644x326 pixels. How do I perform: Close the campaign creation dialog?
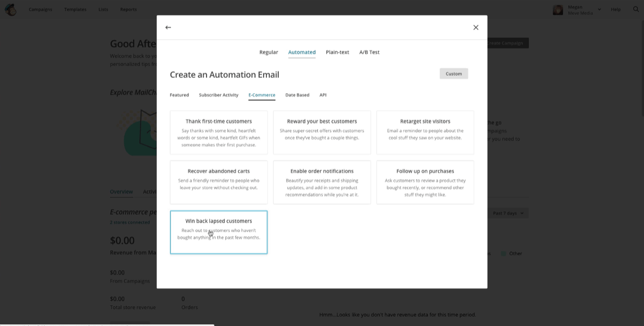pyautogui.click(x=476, y=28)
